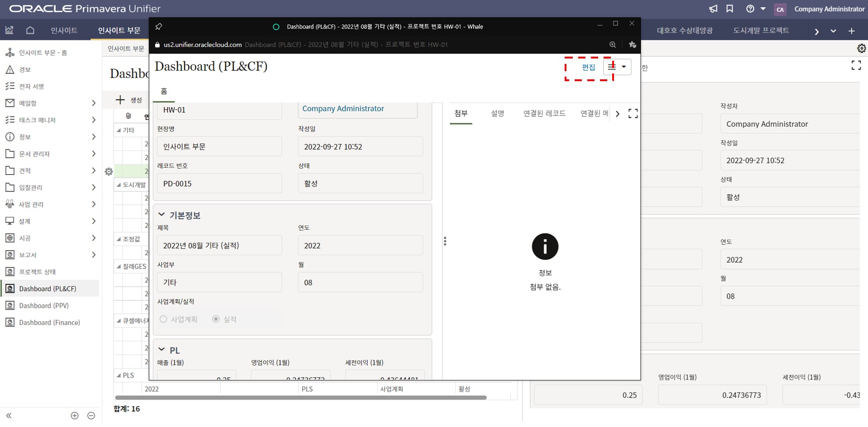Open the bookmarks icon in top bar
The width and height of the screenshot is (868, 427).
point(729,9)
